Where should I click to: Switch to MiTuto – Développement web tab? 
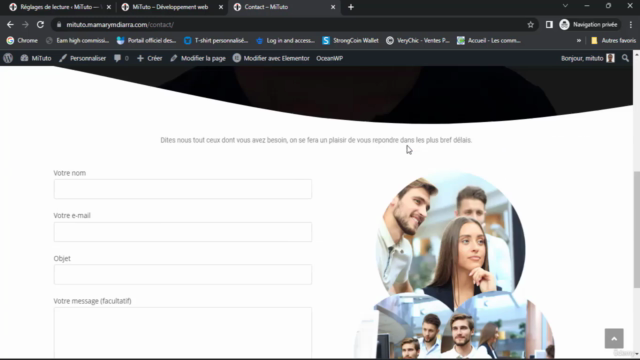click(170, 7)
